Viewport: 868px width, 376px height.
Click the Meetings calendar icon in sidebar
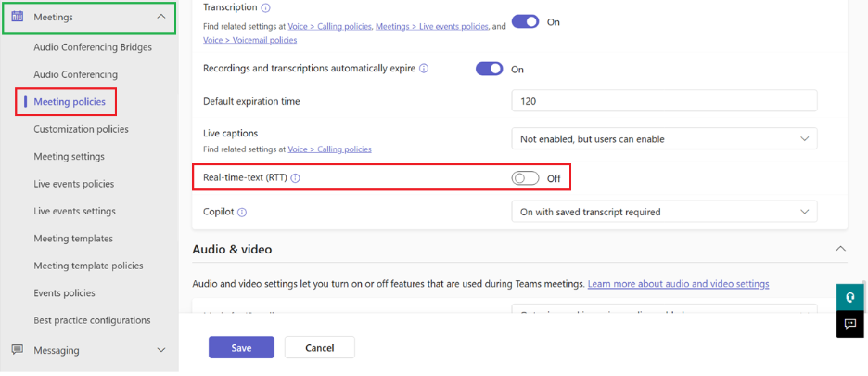(x=18, y=17)
